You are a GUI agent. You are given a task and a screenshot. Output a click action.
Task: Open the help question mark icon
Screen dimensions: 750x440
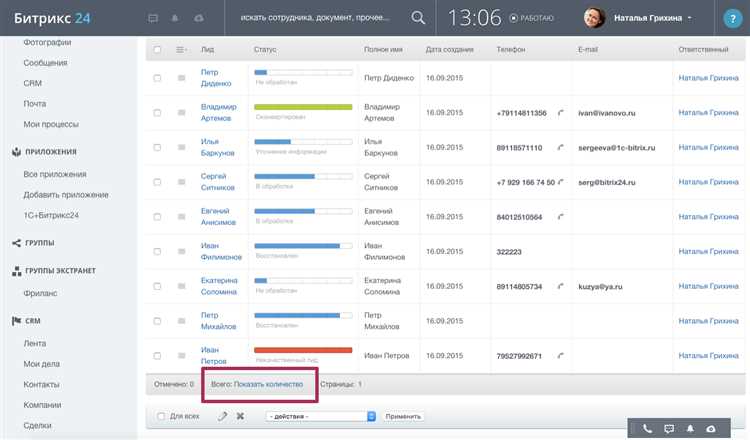pos(732,18)
